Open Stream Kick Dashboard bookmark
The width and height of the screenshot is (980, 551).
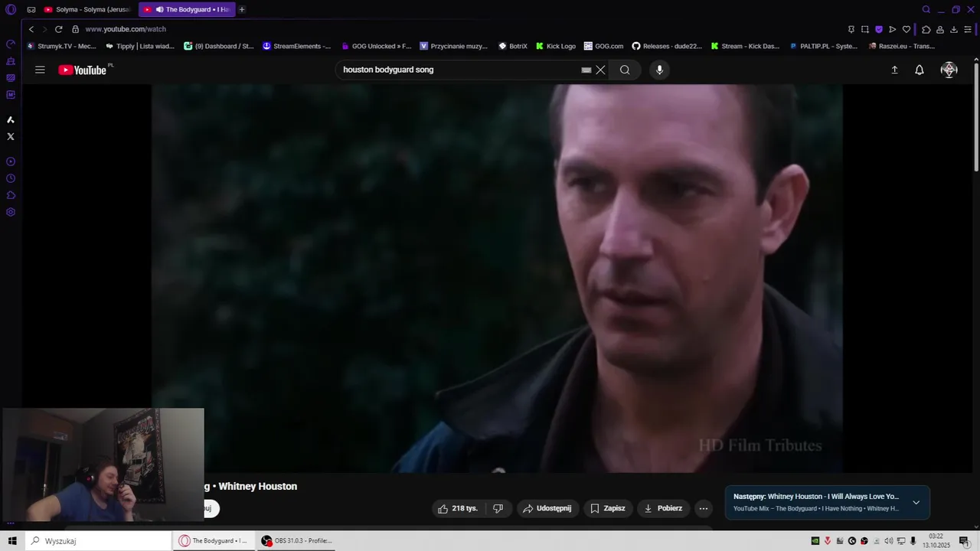(745, 46)
